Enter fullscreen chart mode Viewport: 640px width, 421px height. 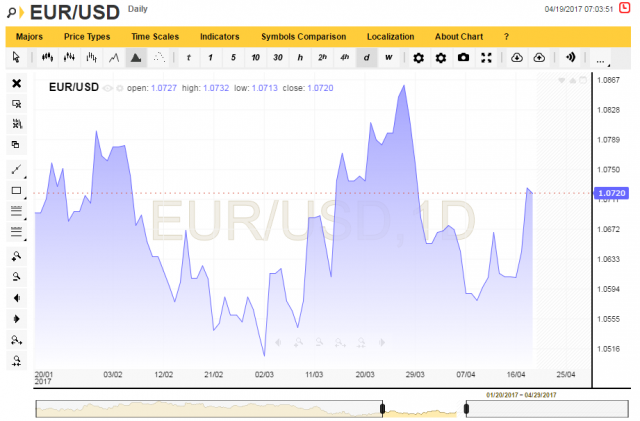pyautogui.click(x=486, y=58)
